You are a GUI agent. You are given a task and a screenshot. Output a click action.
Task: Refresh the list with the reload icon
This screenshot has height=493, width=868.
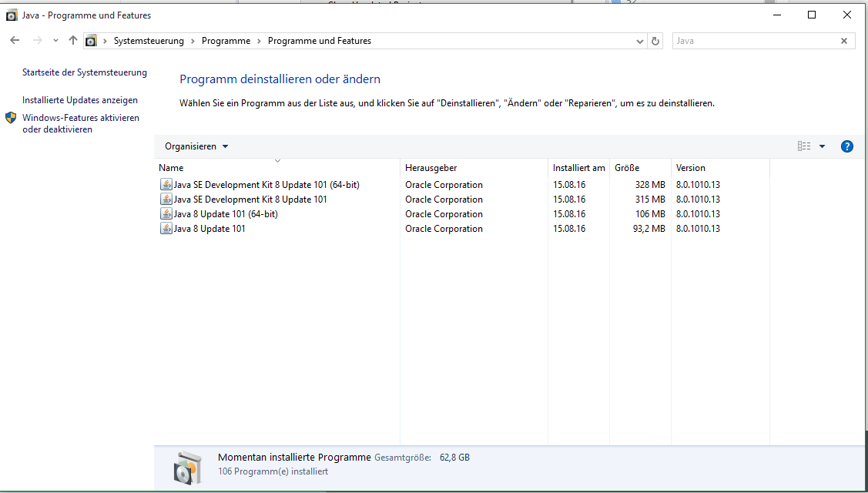(x=655, y=41)
